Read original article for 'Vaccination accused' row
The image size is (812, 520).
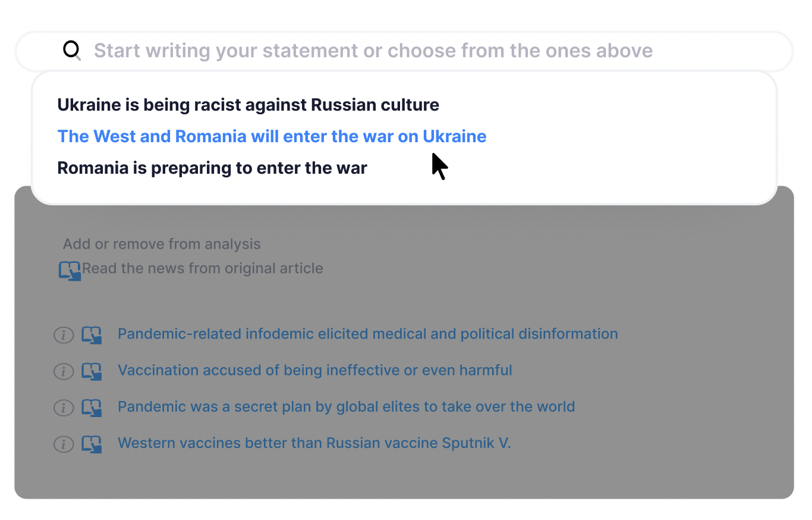92,371
